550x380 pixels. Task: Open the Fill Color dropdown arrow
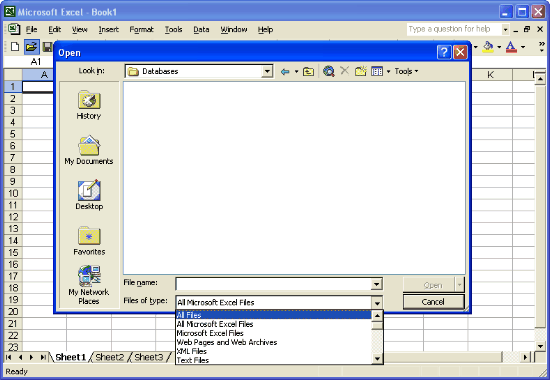click(x=499, y=47)
